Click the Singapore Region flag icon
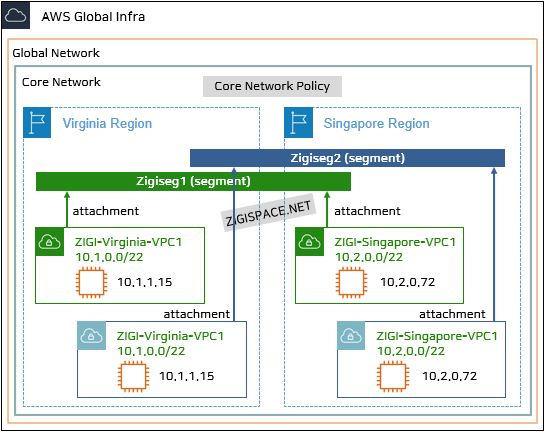 [299, 123]
